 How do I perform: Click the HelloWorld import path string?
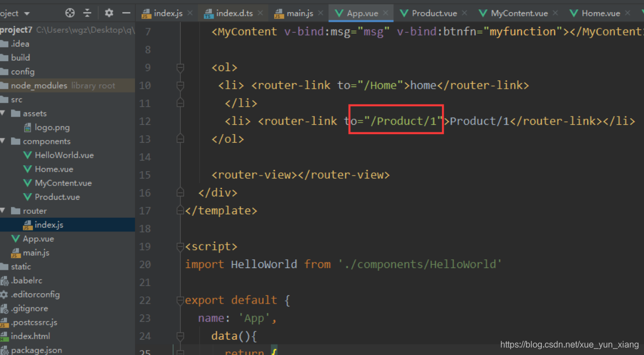(x=420, y=264)
